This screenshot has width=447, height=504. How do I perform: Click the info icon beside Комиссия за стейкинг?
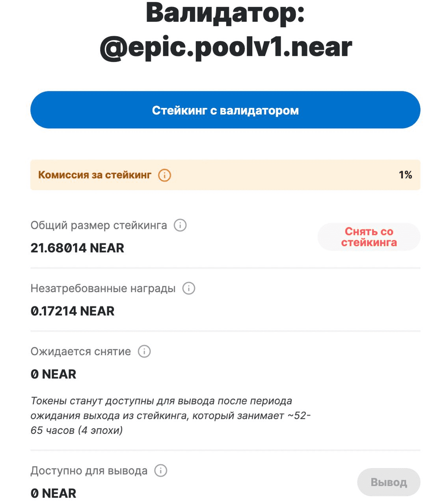[164, 175]
